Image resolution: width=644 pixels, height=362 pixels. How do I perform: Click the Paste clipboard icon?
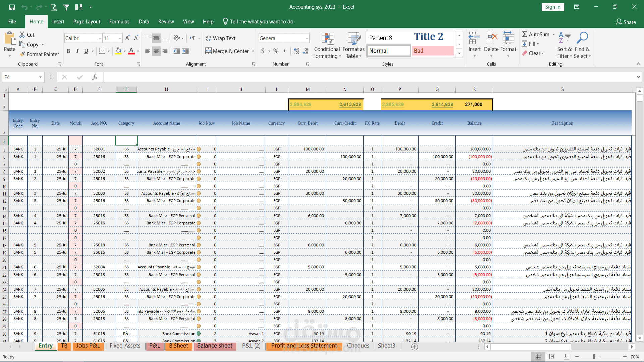10,39
